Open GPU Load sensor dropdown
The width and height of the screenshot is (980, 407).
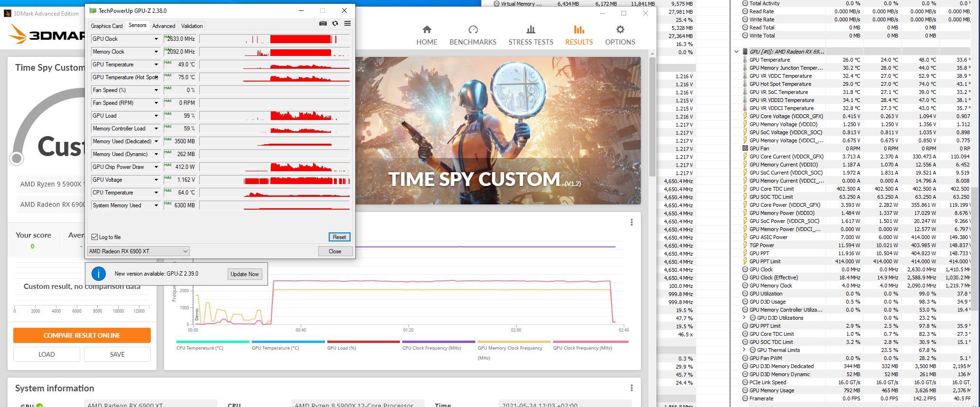coord(156,116)
